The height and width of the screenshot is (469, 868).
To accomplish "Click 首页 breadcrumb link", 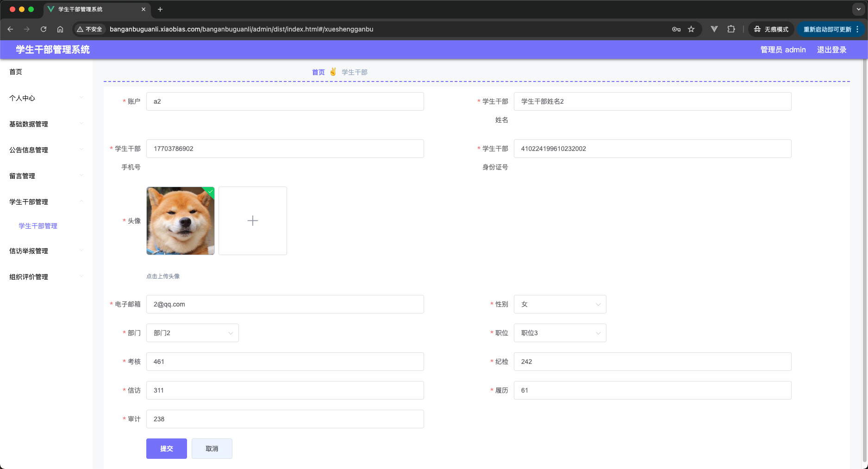I will click(318, 72).
